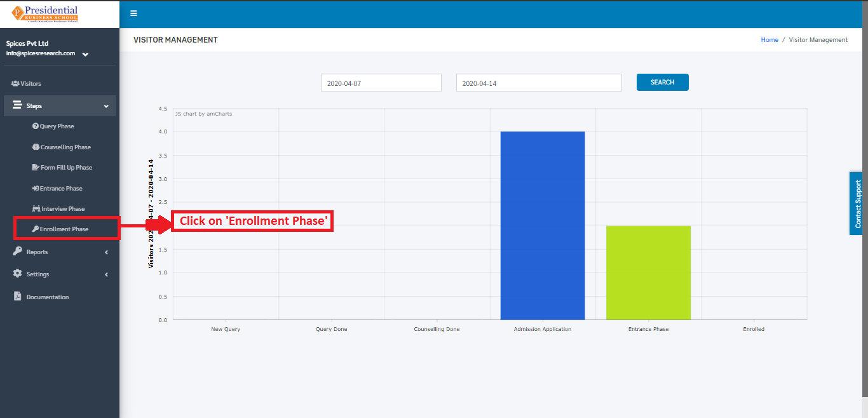Click the Admission Application axis label
The height and width of the screenshot is (418, 868).
click(543, 329)
